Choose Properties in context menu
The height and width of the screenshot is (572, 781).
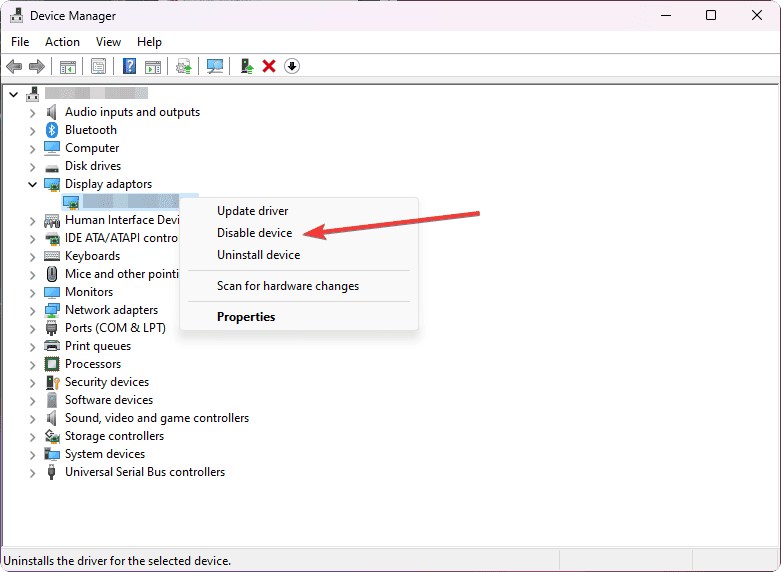click(299, 317)
